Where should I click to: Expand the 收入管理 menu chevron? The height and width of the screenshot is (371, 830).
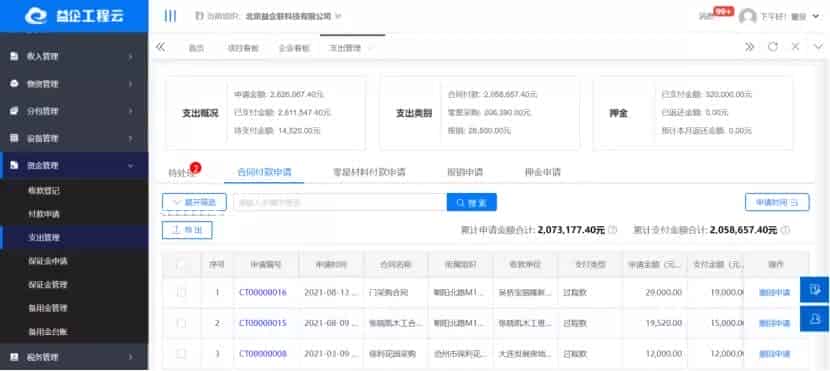coord(131,56)
